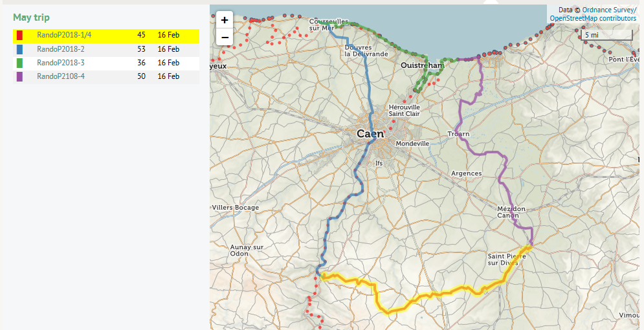Zoom in on the map
This screenshot has width=644, height=330.
225,20
